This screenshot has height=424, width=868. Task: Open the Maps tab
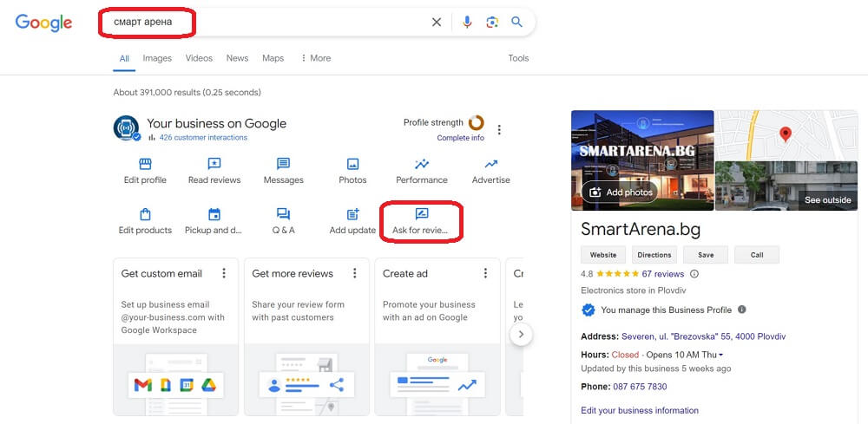pyautogui.click(x=273, y=58)
